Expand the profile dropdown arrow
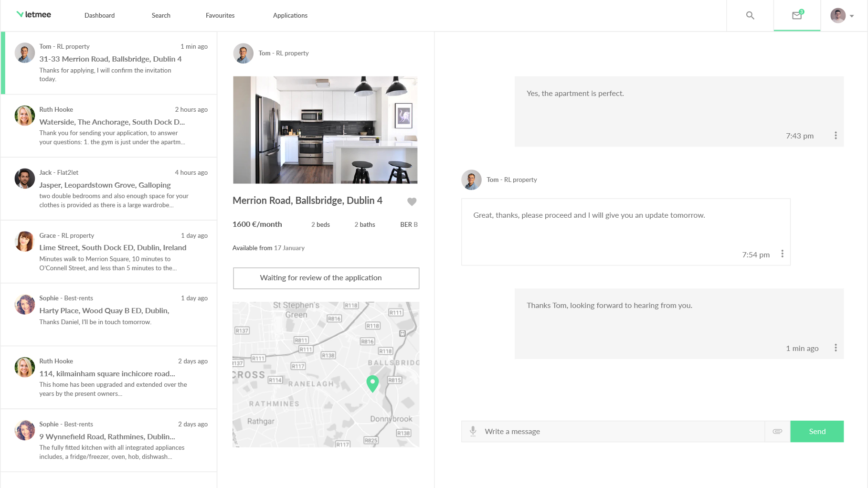The width and height of the screenshot is (868, 488). 852,16
